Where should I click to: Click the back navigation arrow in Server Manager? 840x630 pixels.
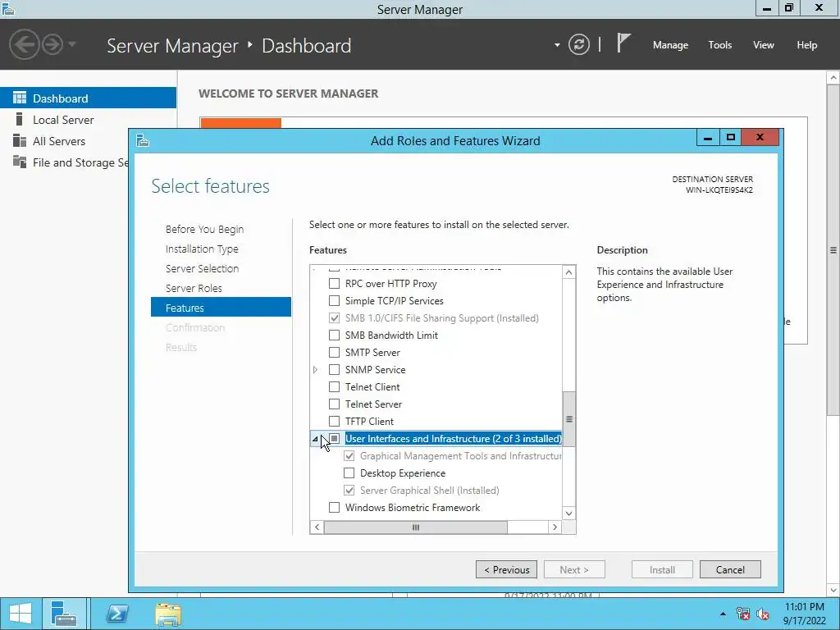click(24, 44)
